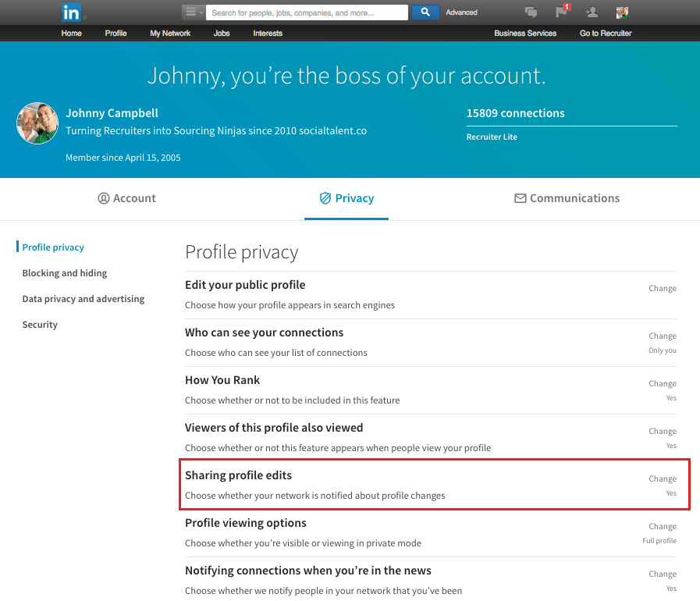Click the Recruiter Lite link
The width and height of the screenshot is (700, 601).
click(492, 137)
